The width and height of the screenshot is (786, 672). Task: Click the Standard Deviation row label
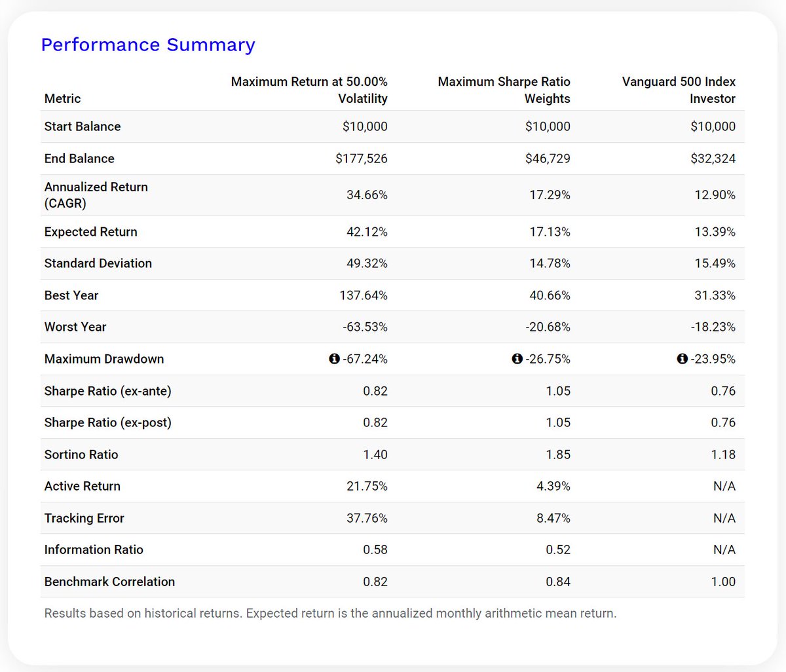[x=98, y=263]
